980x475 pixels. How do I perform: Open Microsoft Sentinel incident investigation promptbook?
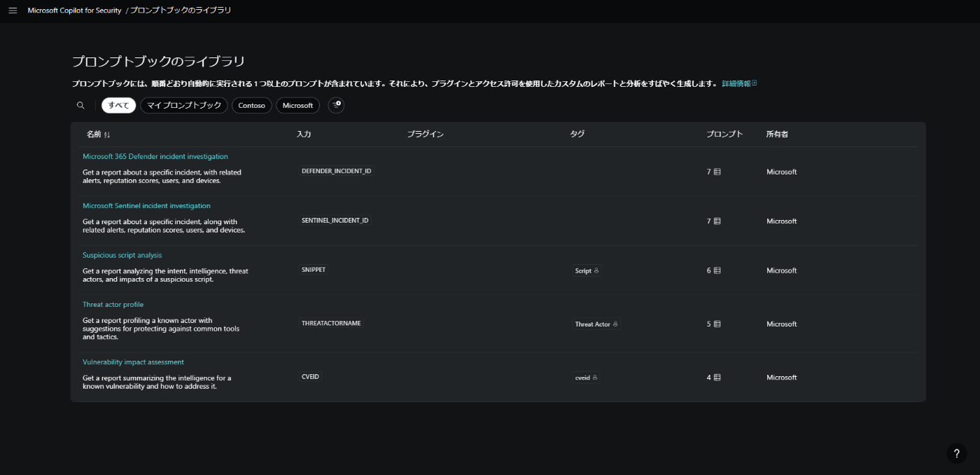click(146, 206)
